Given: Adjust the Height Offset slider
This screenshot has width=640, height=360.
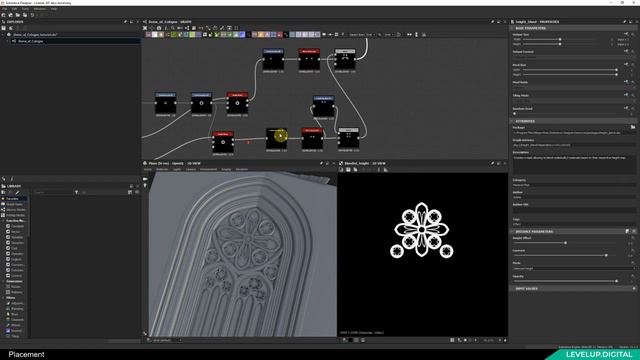Looking at the screenshot, I should (x=565, y=243).
